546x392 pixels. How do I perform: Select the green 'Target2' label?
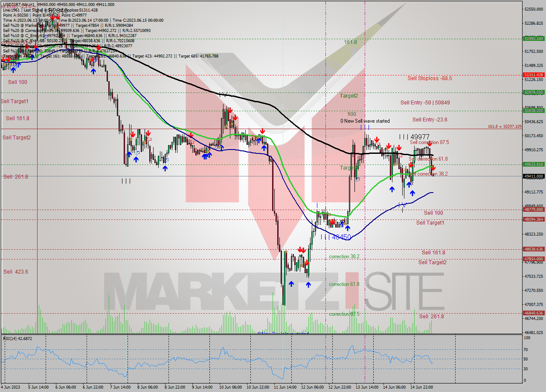349,96
